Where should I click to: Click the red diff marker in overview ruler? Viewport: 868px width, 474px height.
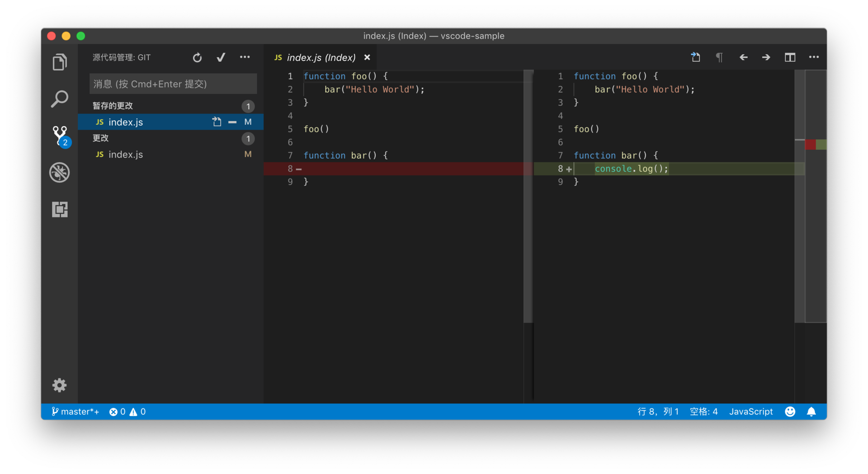point(810,145)
